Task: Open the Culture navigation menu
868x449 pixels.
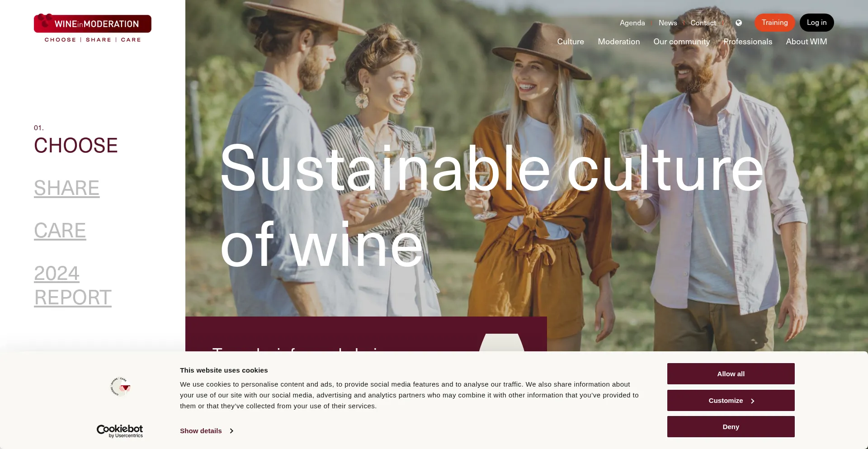Action: coord(571,42)
